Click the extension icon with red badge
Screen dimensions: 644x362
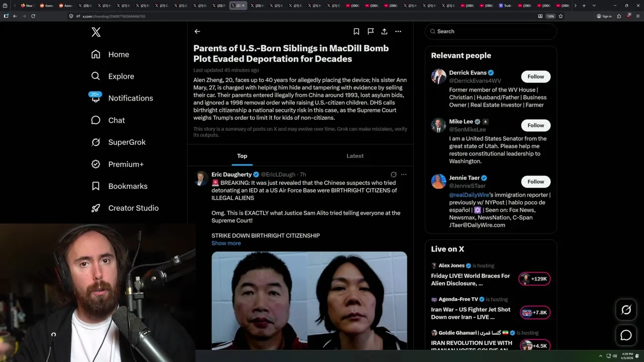[628, 16]
